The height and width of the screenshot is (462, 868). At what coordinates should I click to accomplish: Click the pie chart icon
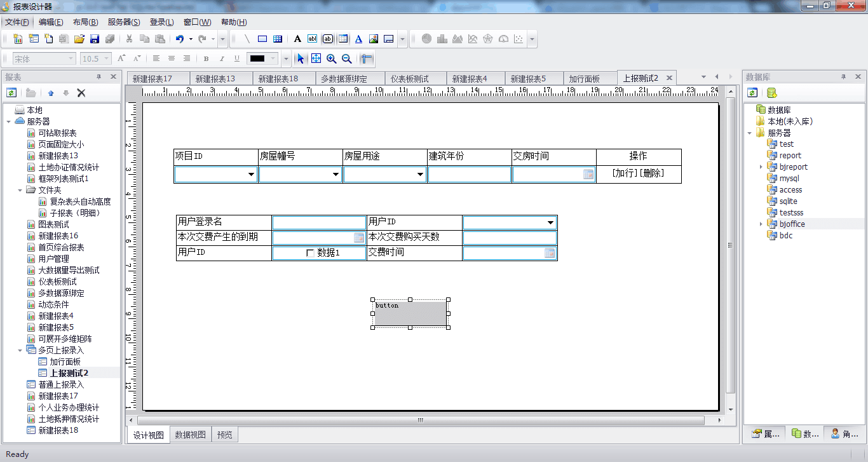(426, 39)
